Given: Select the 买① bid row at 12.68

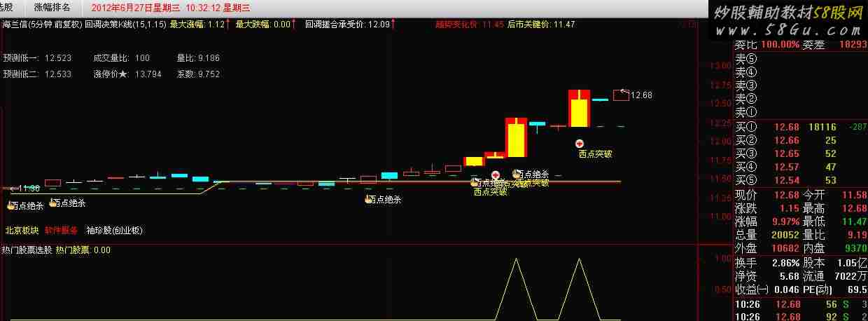Looking at the screenshot, I should pyautogui.click(x=801, y=127).
